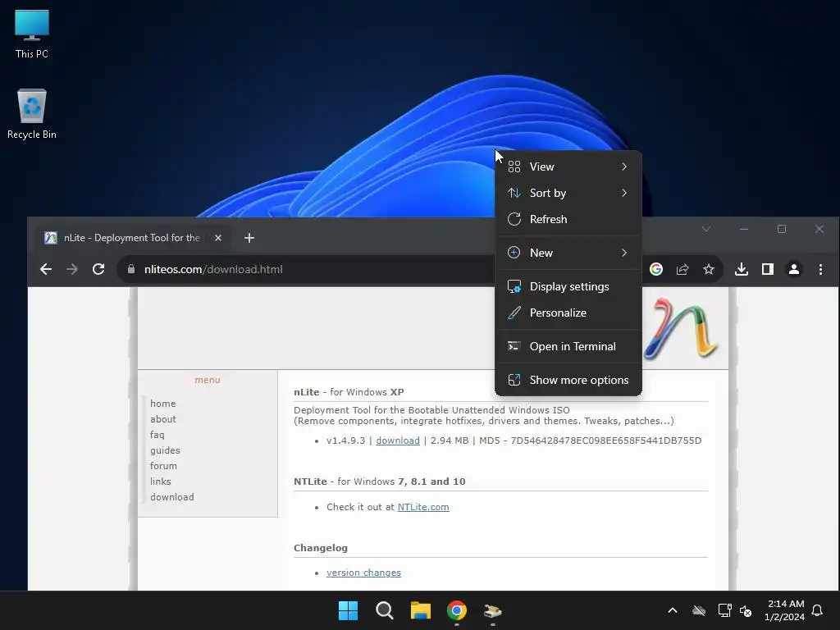Open links in site menu
The image size is (840, 630).
[160, 482]
